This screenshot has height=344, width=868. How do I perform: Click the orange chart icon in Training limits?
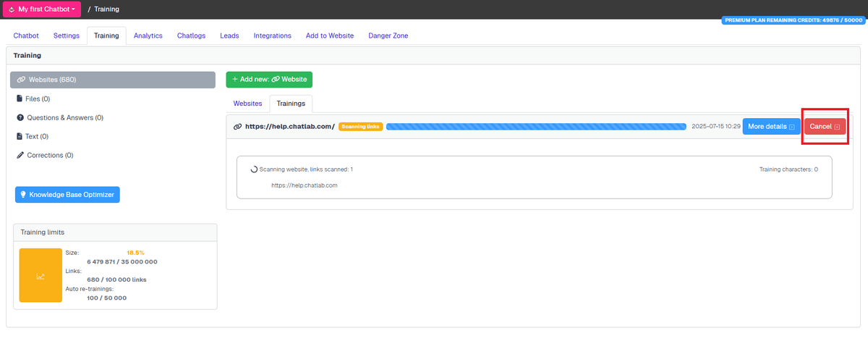click(41, 276)
